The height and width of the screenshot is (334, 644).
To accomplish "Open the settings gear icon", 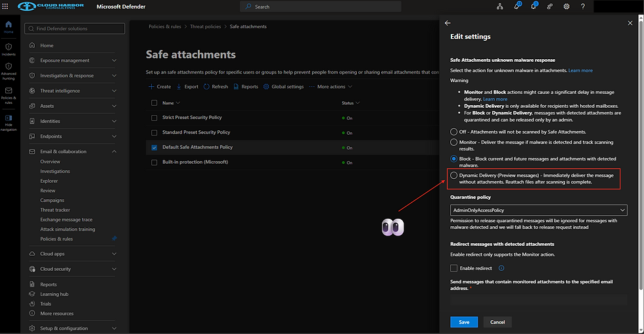I will pyautogui.click(x=566, y=7).
